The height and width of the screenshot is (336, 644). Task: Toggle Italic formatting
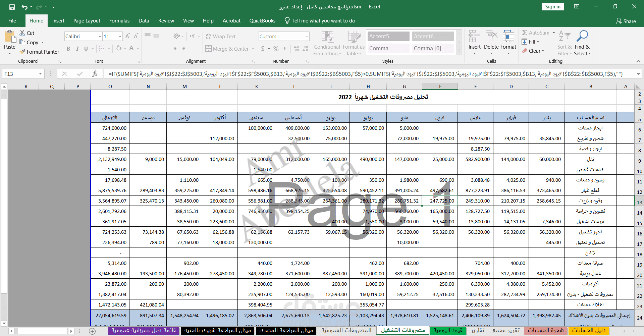pyautogui.click(x=77, y=49)
